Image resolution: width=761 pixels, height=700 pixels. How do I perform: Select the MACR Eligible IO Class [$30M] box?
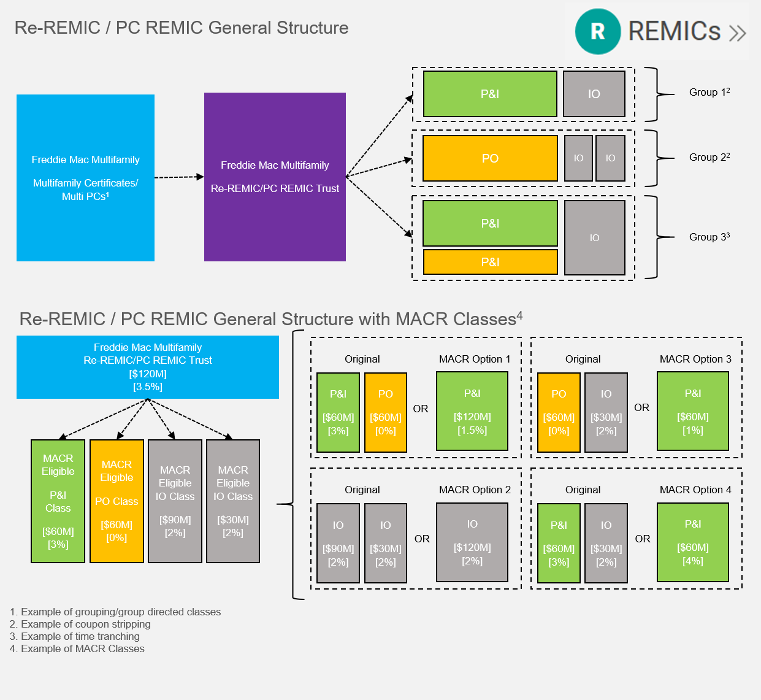[x=233, y=501]
